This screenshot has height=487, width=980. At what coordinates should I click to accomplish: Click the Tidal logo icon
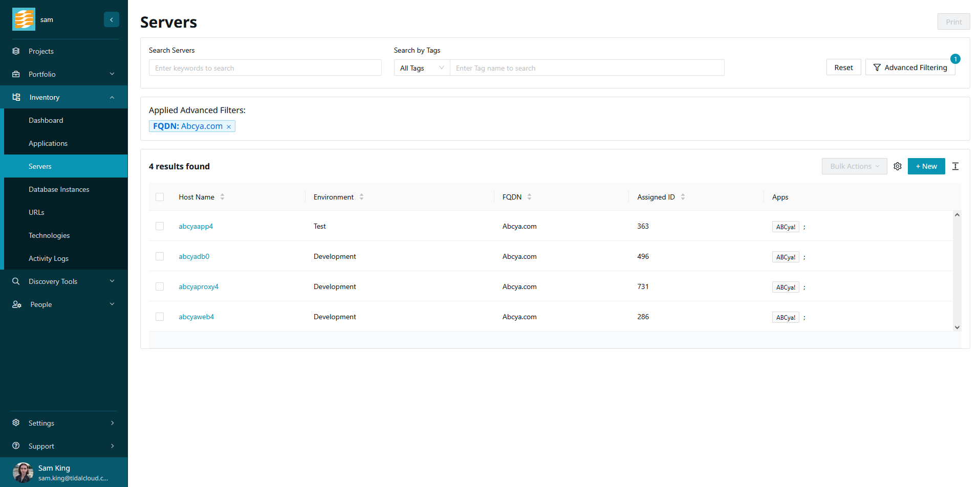pyautogui.click(x=24, y=19)
